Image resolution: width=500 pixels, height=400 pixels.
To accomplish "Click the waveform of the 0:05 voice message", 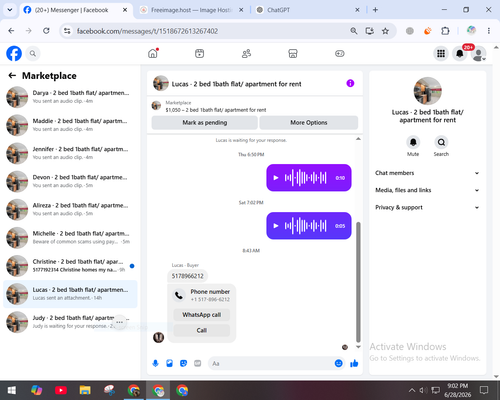I will click(x=305, y=226).
